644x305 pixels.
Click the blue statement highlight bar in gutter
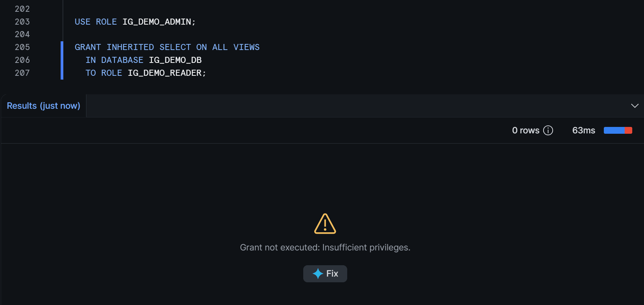click(62, 60)
